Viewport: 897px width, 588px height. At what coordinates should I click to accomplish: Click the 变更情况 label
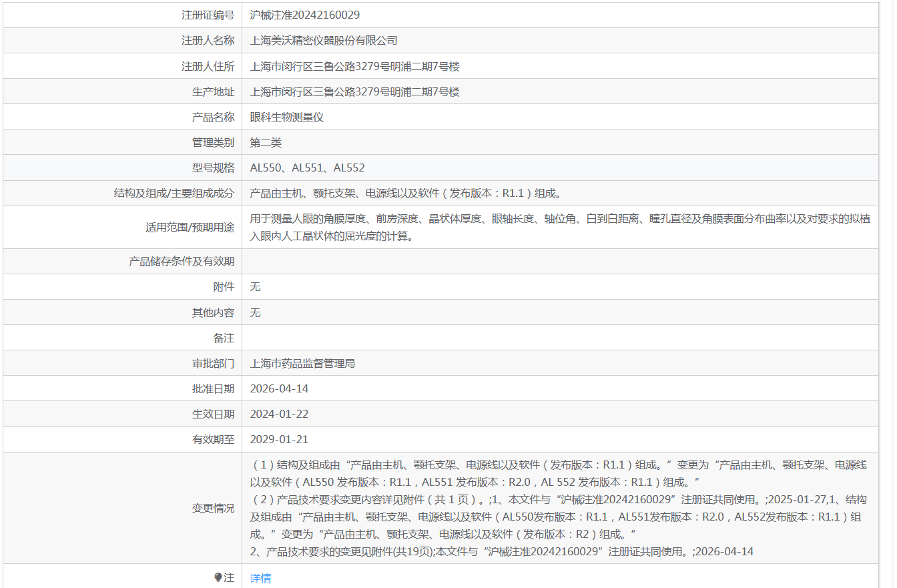tap(214, 508)
